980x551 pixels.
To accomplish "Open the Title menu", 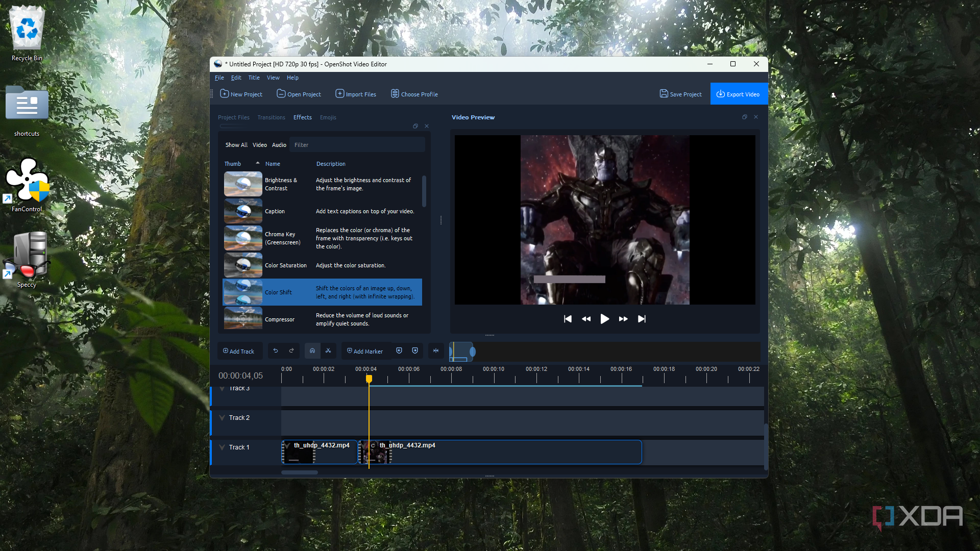I will pyautogui.click(x=254, y=78).
